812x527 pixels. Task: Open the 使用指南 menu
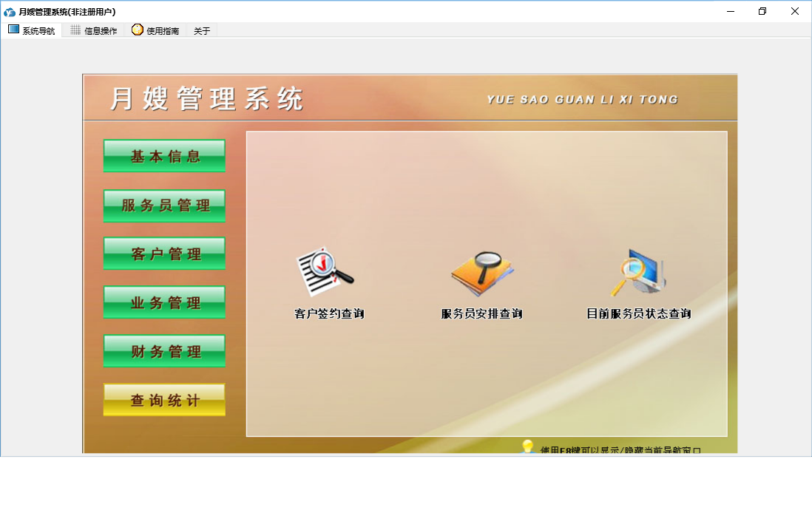click(155, 30)
